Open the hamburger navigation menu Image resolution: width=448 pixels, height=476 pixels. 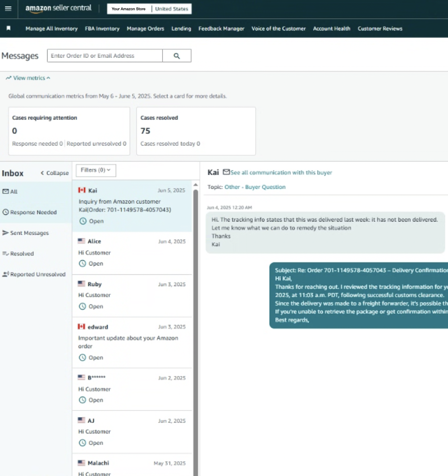8,9
